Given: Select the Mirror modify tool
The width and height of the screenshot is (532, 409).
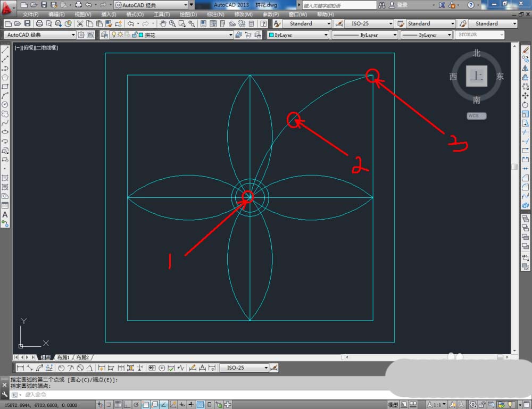Looking at the screenshot, I should coord(526,68).
